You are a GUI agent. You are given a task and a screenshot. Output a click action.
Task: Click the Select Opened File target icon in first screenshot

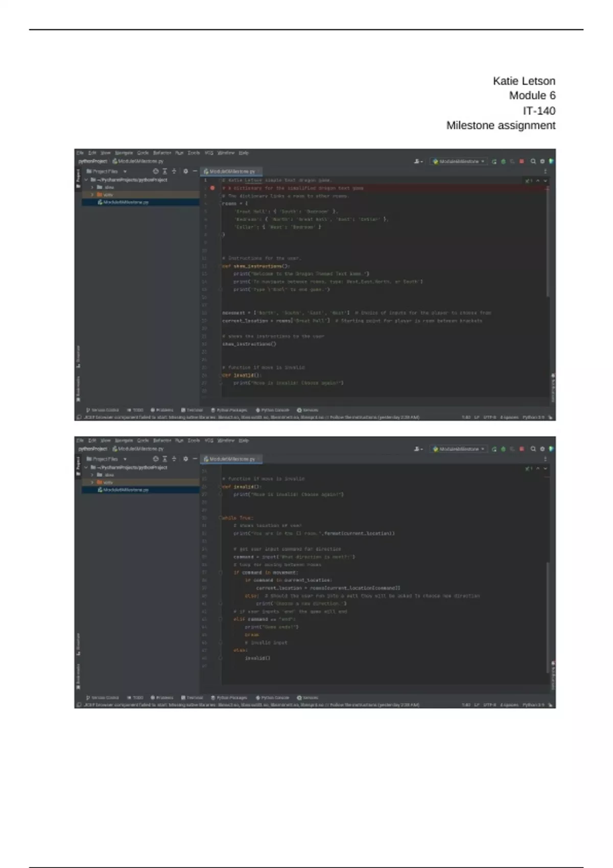point(156,172)
